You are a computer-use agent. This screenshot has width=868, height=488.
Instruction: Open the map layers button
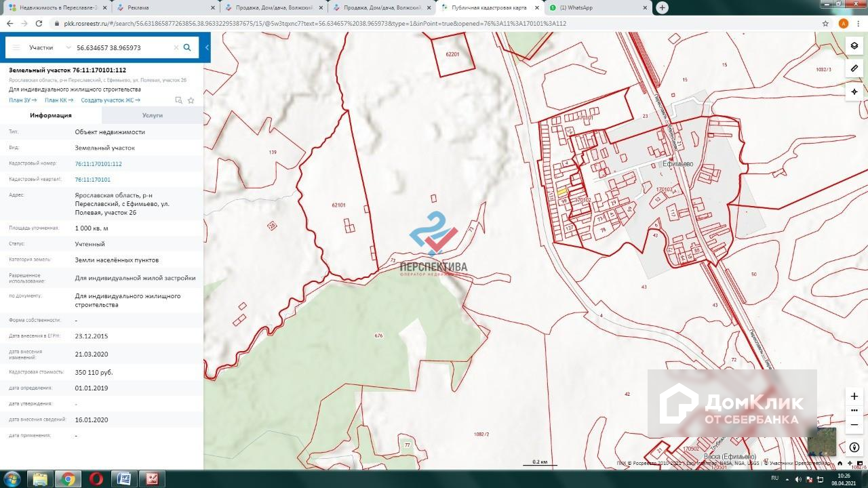(854, 46)
